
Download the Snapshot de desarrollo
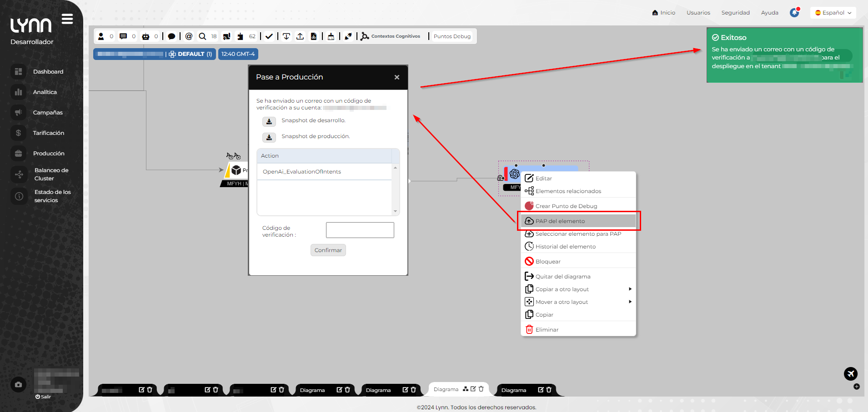pyautogui.click(x=269, y=121)
